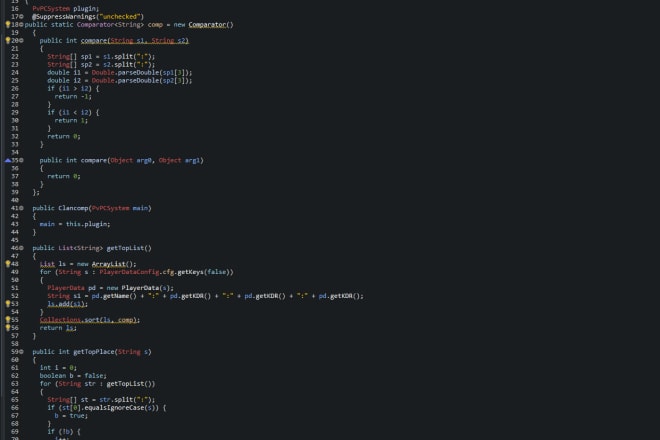Click the @SuppressWarnings("unchecked") annotation
This screenshot has width=660, height=440.
88,16
